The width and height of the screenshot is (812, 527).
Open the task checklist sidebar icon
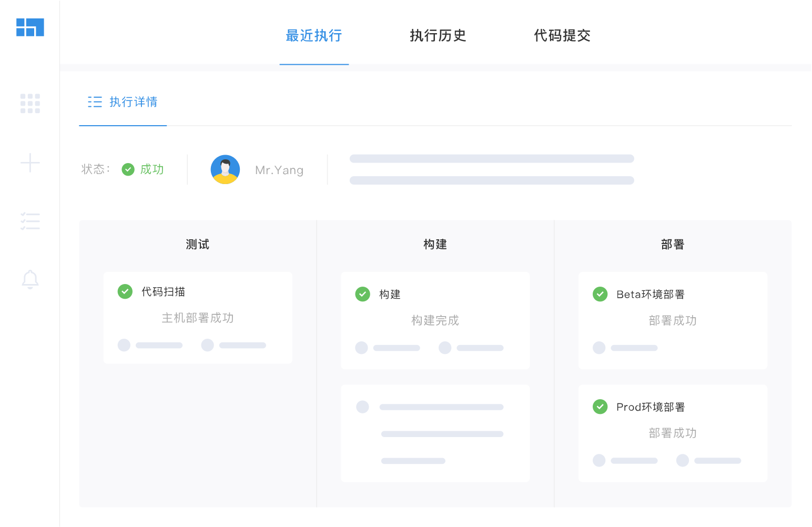click(30, 221)
